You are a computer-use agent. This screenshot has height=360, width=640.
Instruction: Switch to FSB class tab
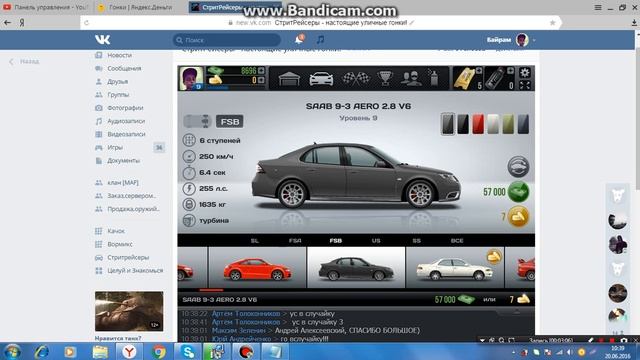(x=336, y=241)
